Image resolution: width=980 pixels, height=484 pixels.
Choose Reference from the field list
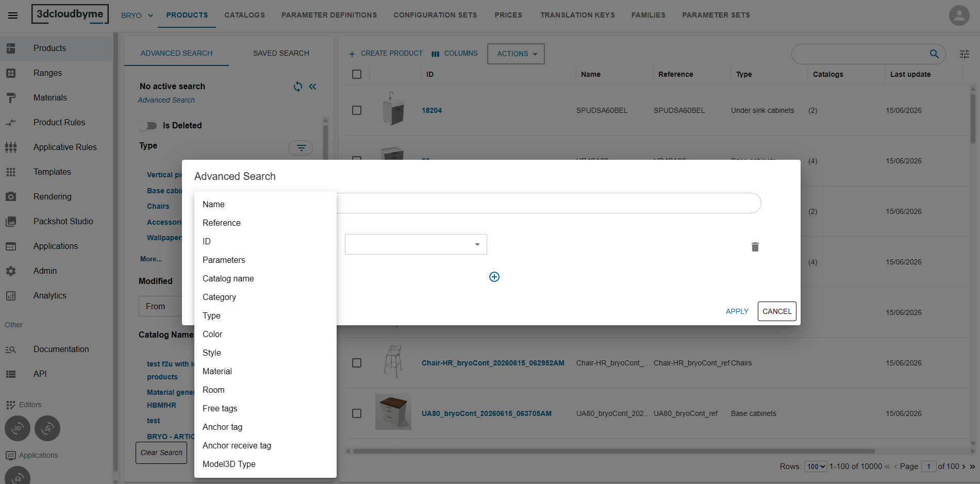(265, 223)
